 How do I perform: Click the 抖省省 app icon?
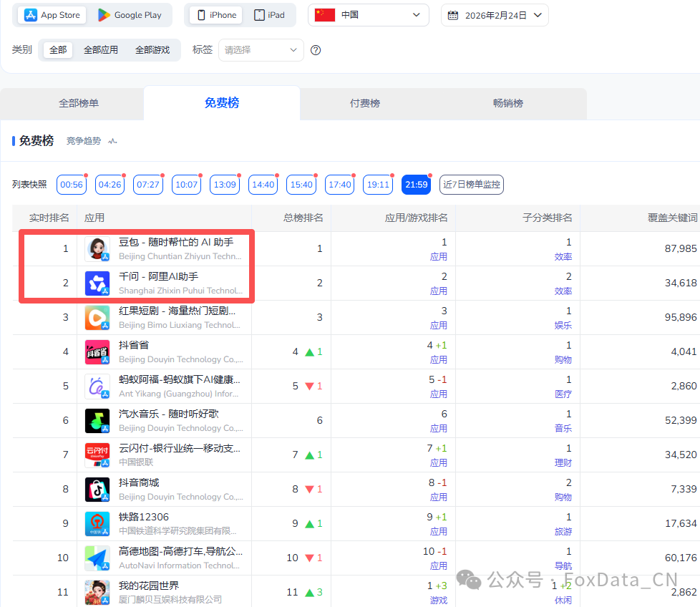pos(97,351)
